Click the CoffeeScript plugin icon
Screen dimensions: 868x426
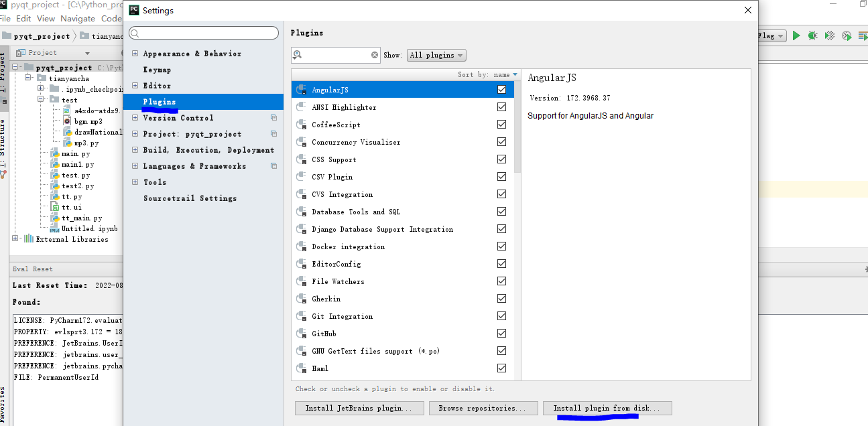click(302, 125)
